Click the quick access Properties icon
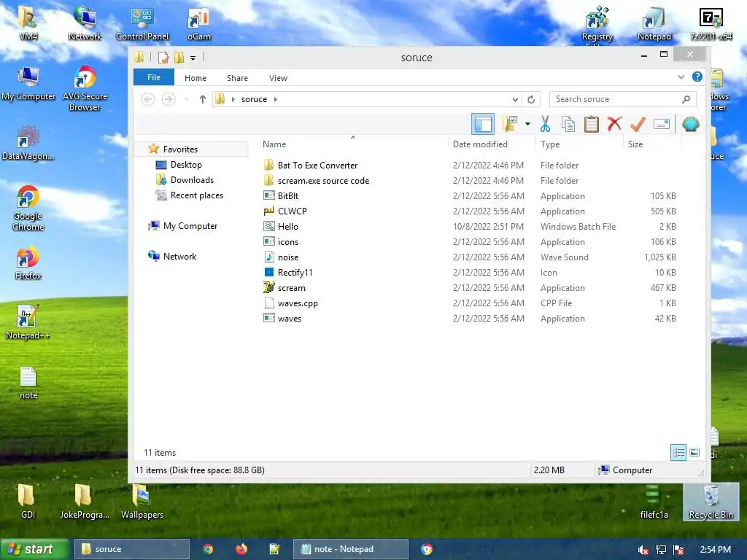The image size is (747, 560). coord(163,58)
